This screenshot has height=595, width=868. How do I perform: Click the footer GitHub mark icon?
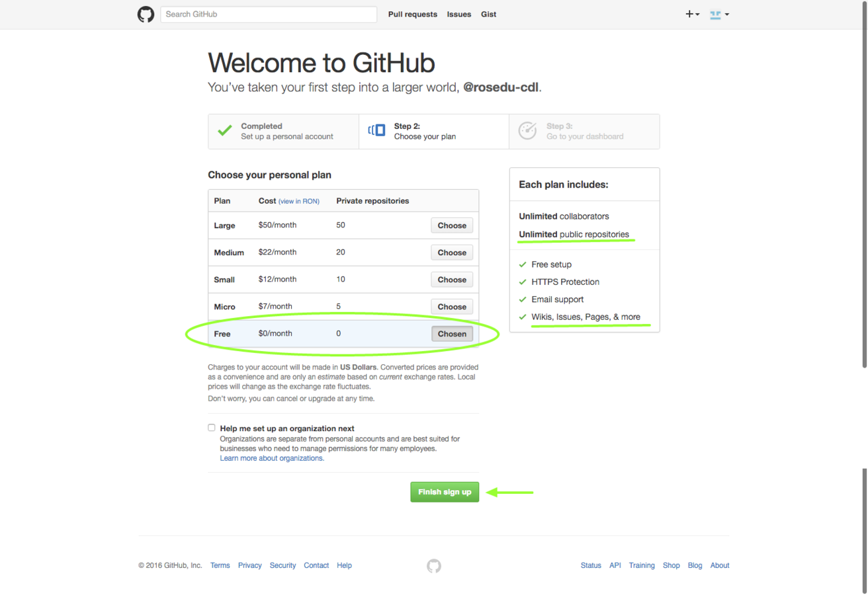434,566
